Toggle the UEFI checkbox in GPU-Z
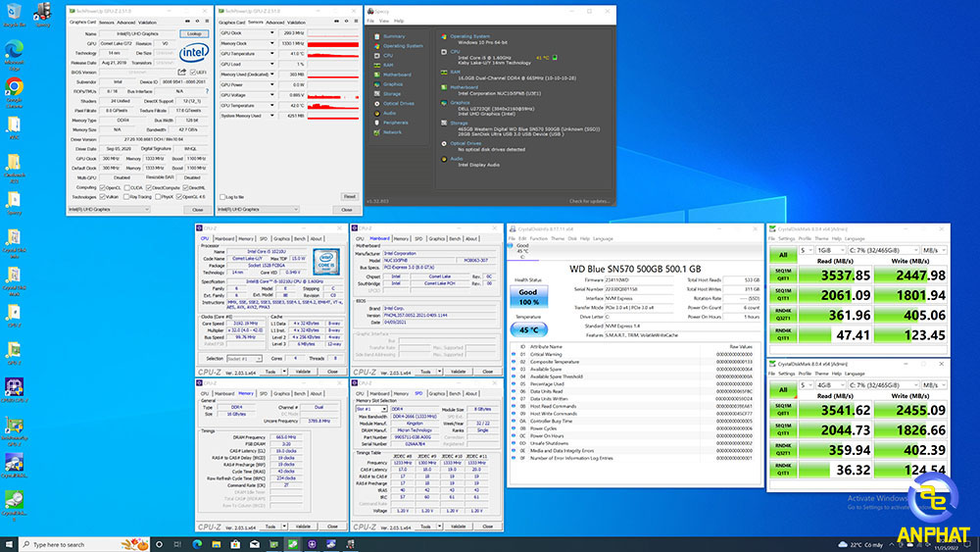The width and height of the screenshot is (980, 552). coord(192,72)
